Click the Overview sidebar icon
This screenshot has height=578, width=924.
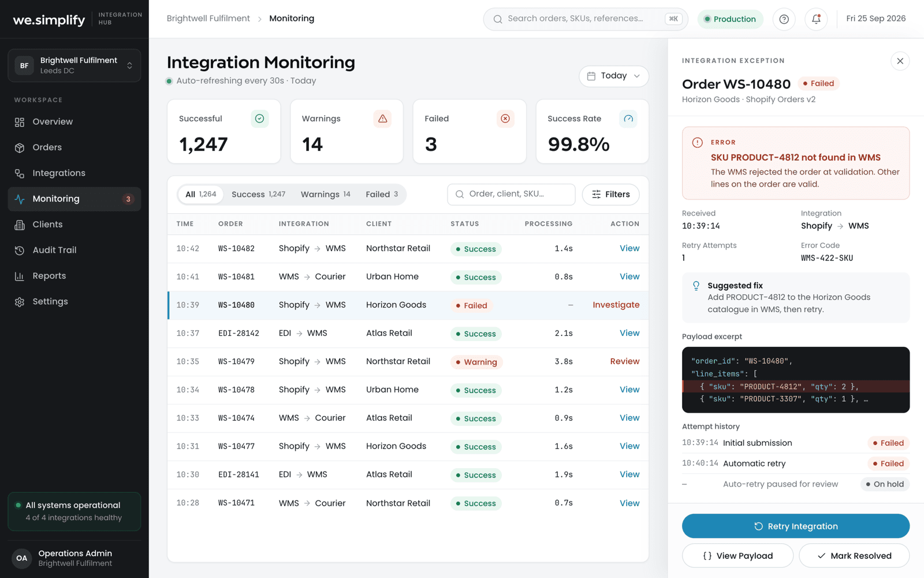pyautogui.click(x=20, y=122)
